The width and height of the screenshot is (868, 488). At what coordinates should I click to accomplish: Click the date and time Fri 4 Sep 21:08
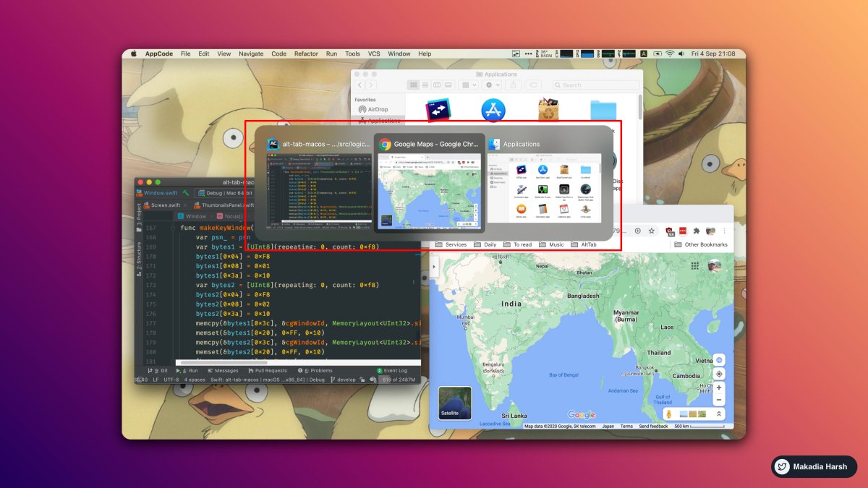coord(713,53)
